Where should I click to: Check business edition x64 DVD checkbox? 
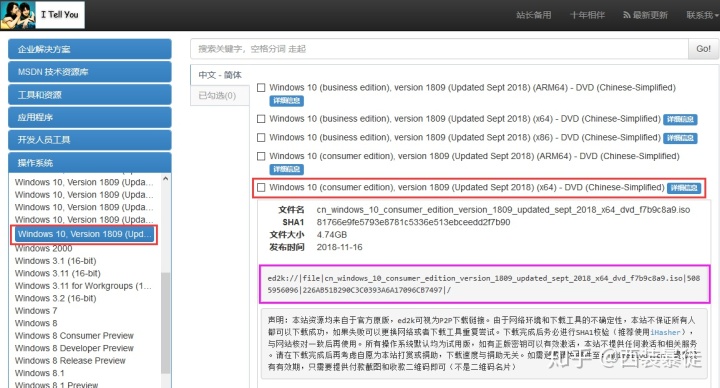(x=261, y=119)
